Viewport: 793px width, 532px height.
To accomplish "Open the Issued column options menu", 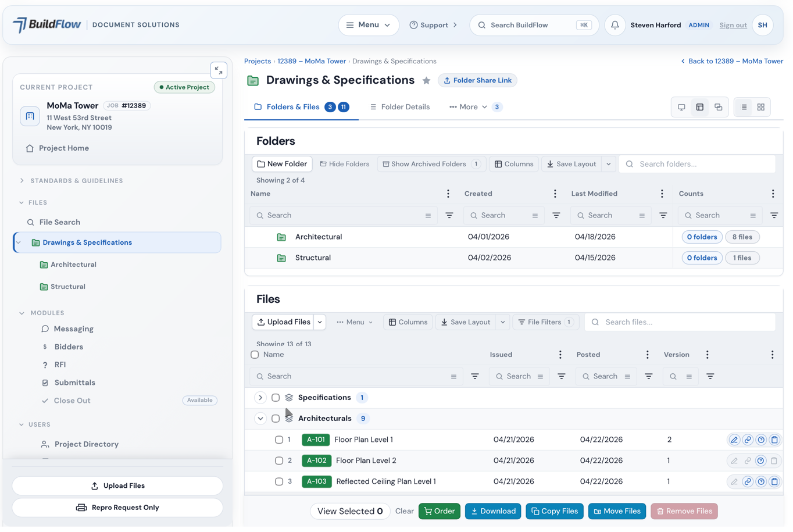I will pos(560,355).
